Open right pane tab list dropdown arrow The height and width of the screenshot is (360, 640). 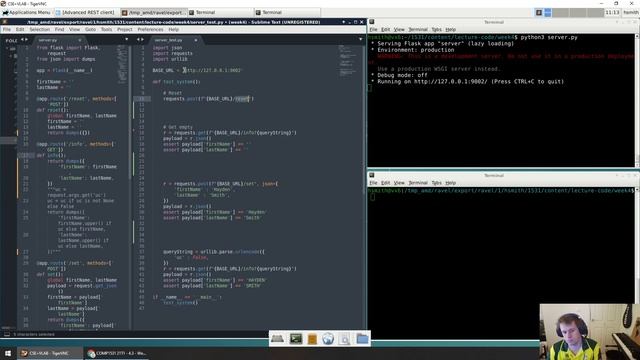point(360,40)
